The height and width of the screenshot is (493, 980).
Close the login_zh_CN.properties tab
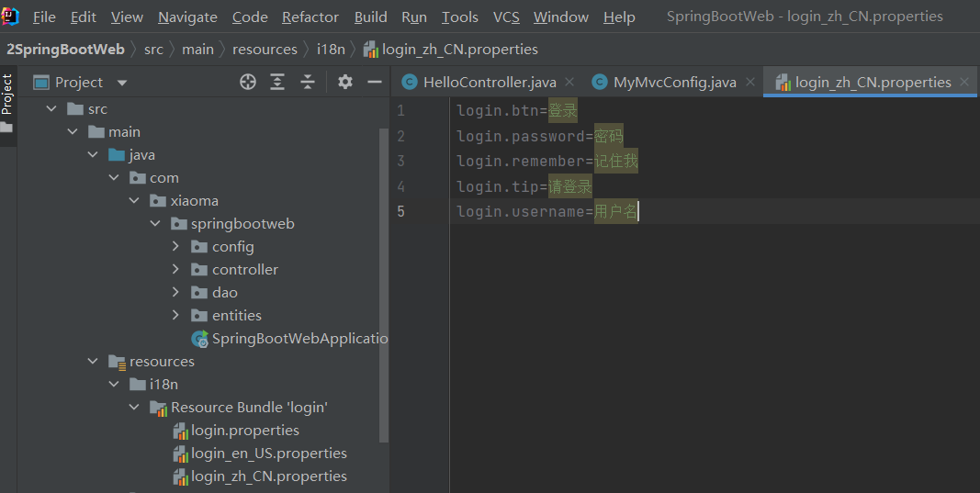964,82
